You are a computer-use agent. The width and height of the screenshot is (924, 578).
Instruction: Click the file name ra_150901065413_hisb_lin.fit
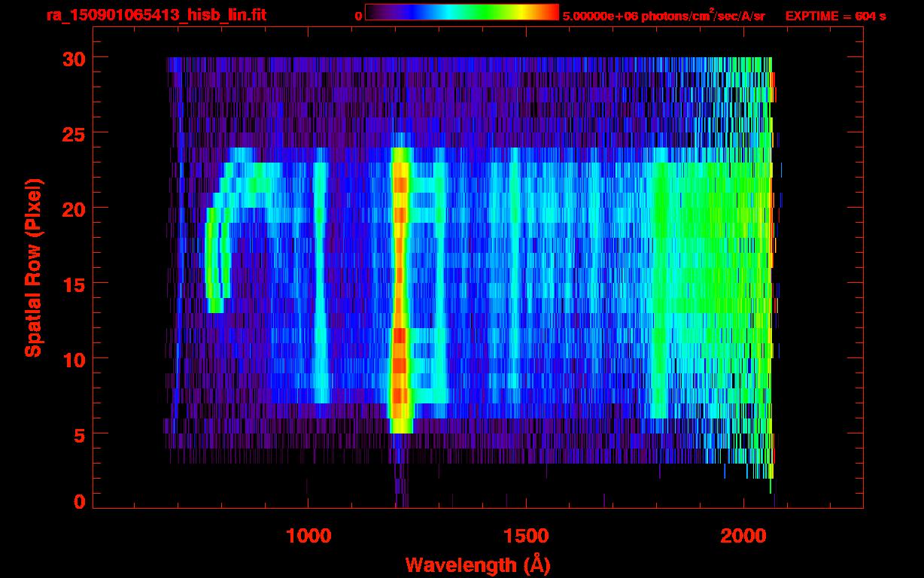pos(156,15)
